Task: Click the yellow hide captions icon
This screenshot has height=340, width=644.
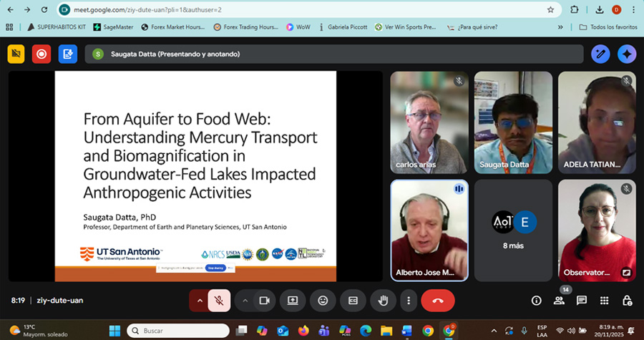Action: (x=16, y=54)
